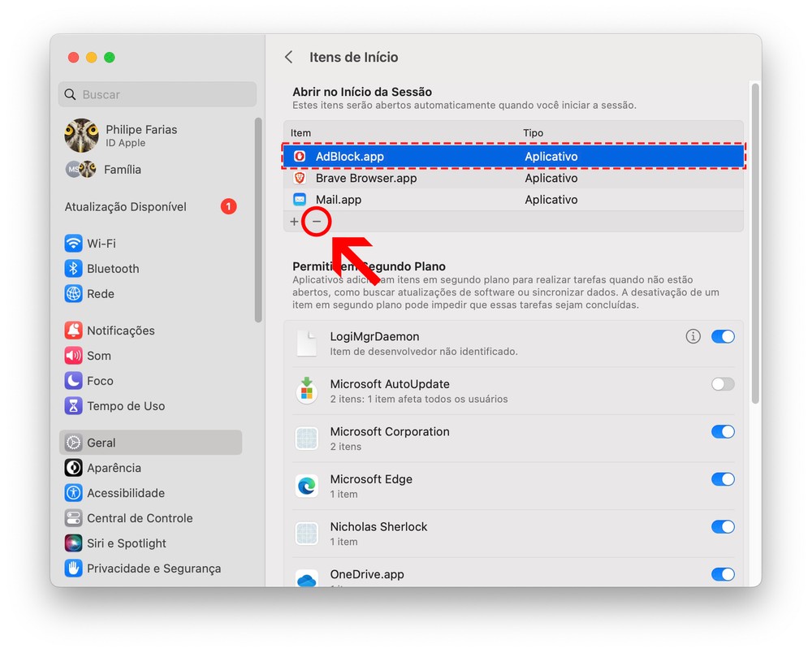Click Aplicativo type in Mail.app row

pos(551,199)
